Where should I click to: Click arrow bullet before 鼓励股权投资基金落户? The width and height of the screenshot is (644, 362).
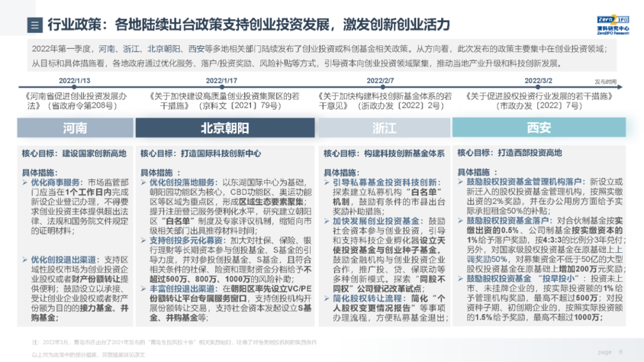[460, 221]
